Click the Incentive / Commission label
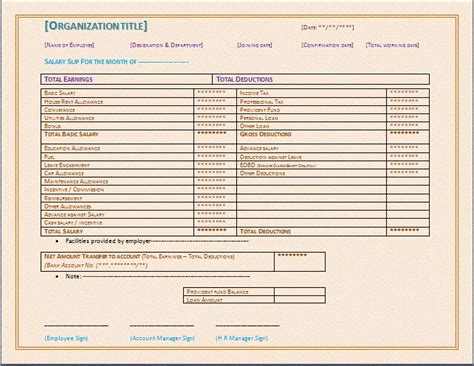The width and height of the screenshot is (474, 366). [74, 190]
